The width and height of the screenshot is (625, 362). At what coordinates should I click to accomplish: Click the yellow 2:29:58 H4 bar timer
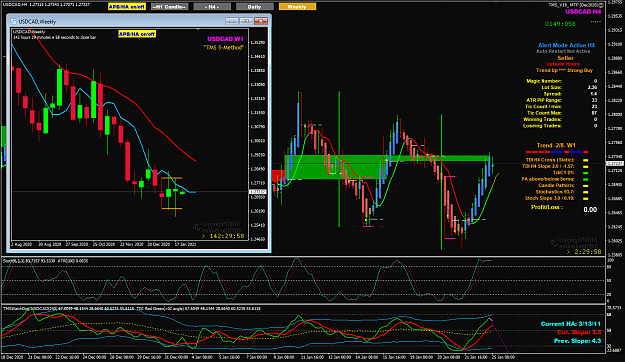[x=584, y=252]
